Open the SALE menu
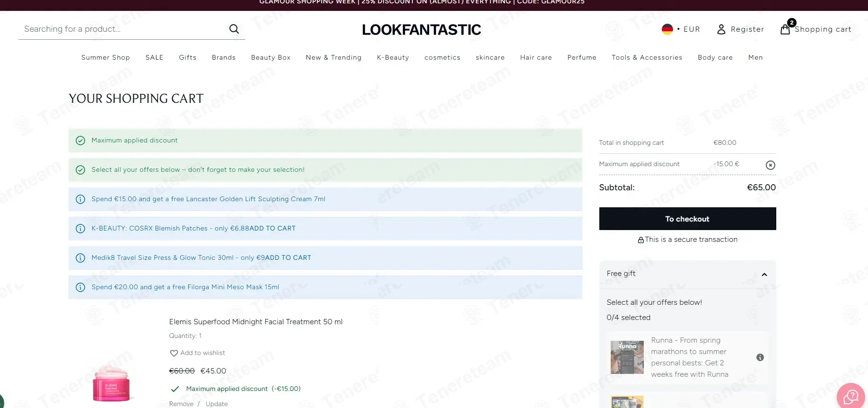This screenshot has height=408, width=868. (x=154, y=57)
